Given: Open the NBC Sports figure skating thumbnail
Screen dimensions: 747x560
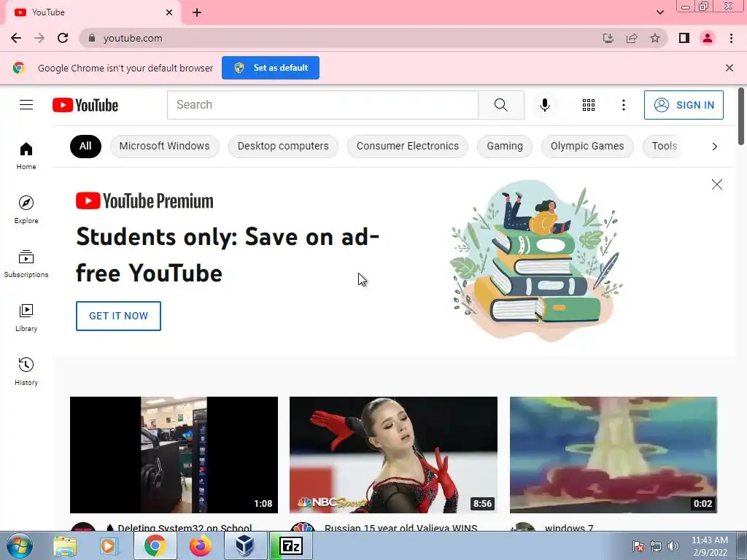Looking at the screenshot, I should coord(393,455).
